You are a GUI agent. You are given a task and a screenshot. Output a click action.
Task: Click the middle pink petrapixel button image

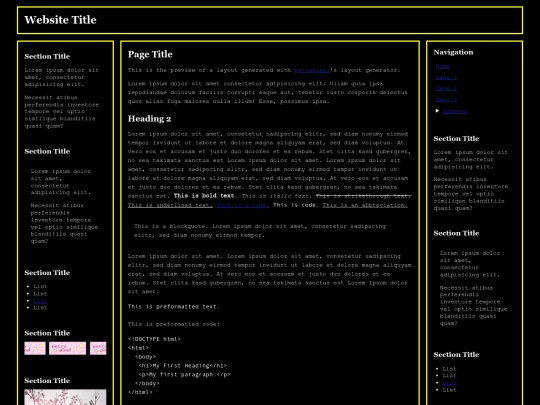click(x=68, y=348)
